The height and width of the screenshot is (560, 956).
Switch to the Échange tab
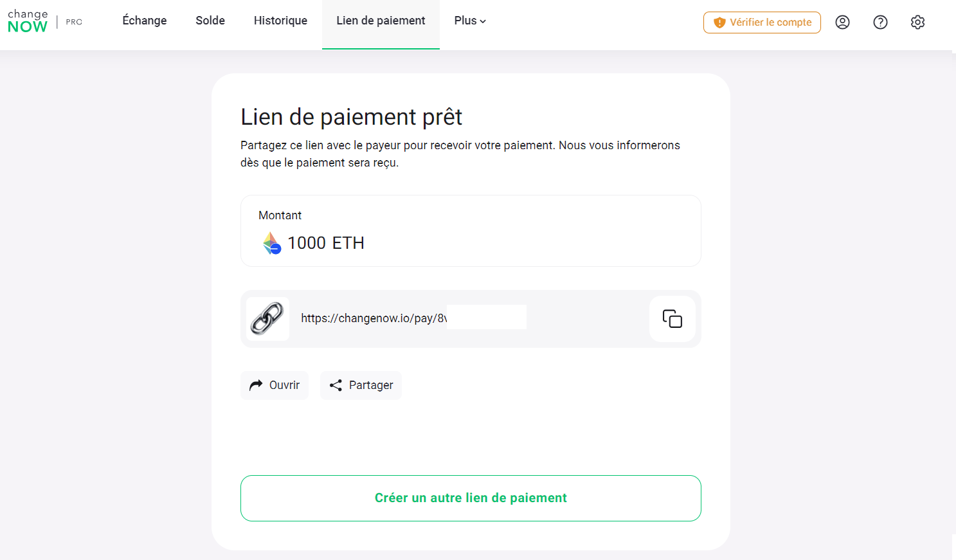[x=144, y=20]
